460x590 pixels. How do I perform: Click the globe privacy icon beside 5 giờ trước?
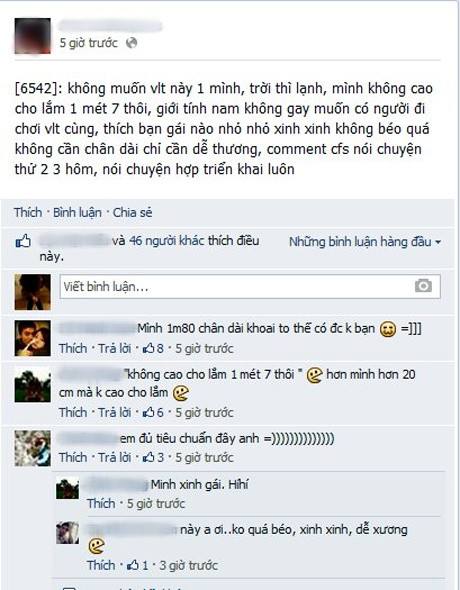click(x=132, y=43)
